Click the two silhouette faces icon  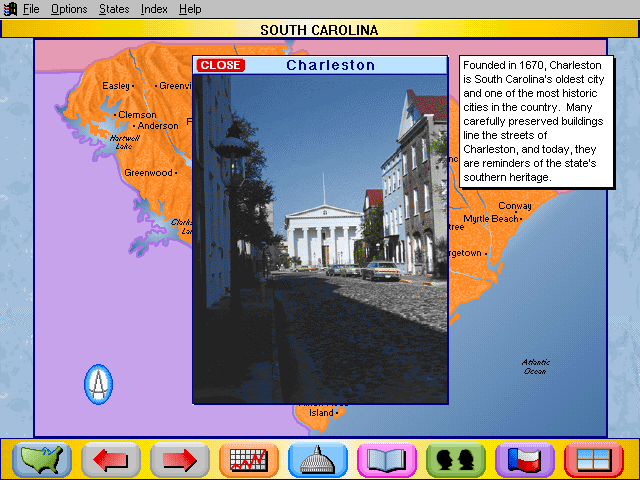456,460
